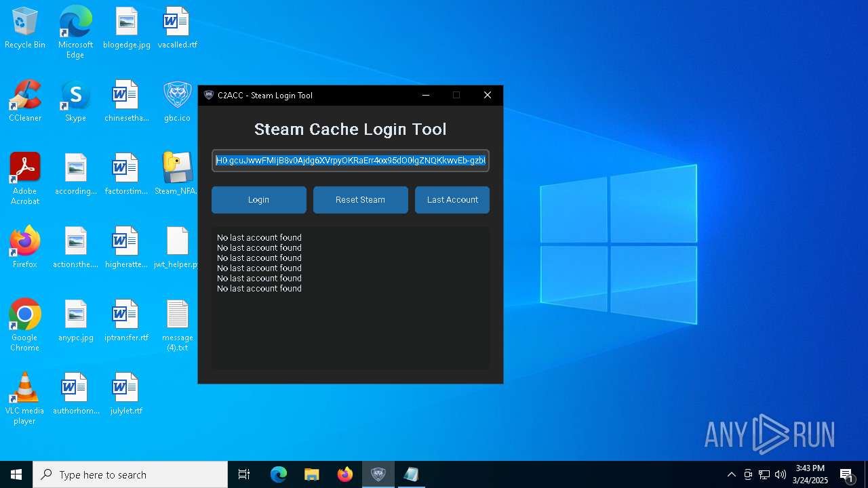The image size is (868, 488).
Task: Click the token input field
Action: [351, 161]
